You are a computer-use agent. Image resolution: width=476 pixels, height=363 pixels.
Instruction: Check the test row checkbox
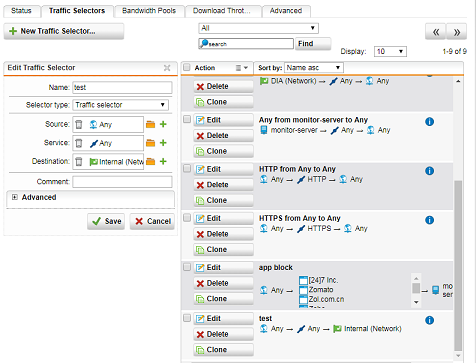pyautogui.click(x=187, y=318)
